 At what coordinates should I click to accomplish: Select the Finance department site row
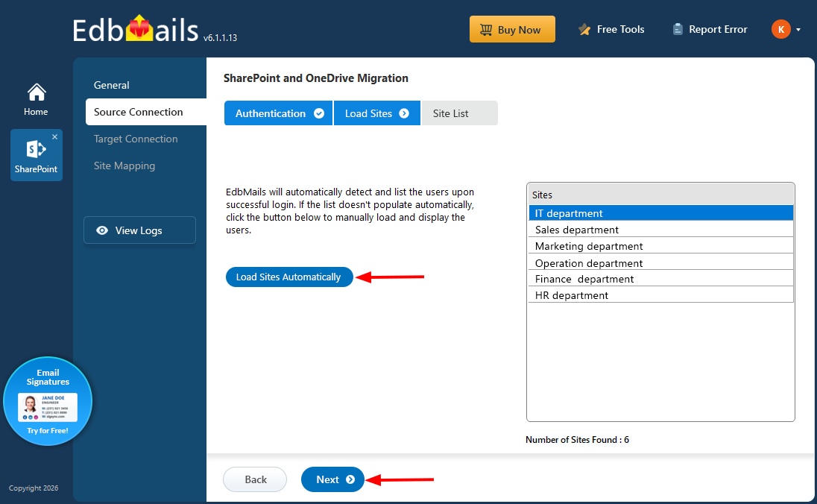(x=660, y=278)
